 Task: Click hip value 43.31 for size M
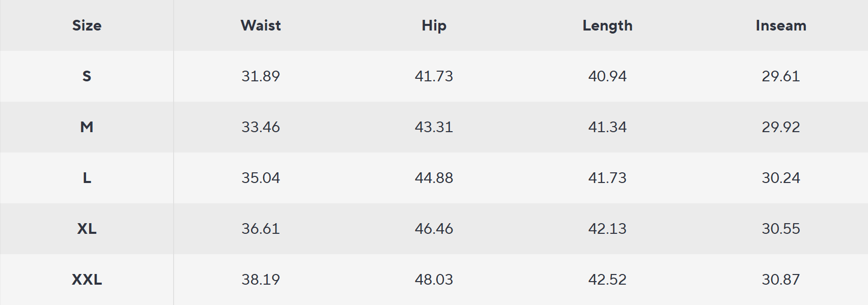(x=434, y=127)
